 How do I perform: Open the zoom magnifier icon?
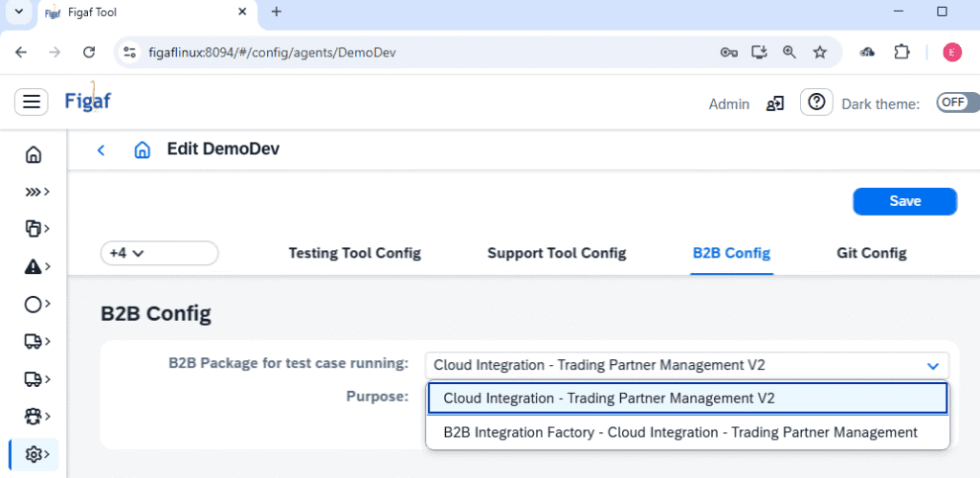coord(790,53)
